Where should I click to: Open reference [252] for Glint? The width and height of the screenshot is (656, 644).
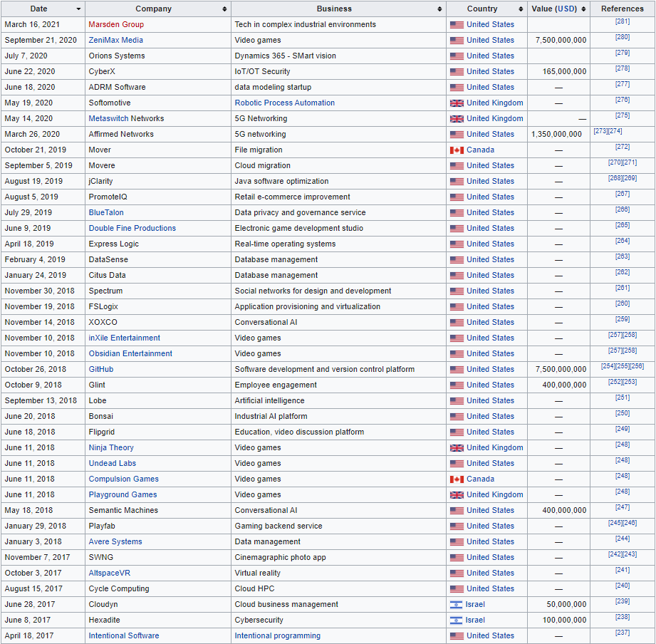(x=615, y=382)
